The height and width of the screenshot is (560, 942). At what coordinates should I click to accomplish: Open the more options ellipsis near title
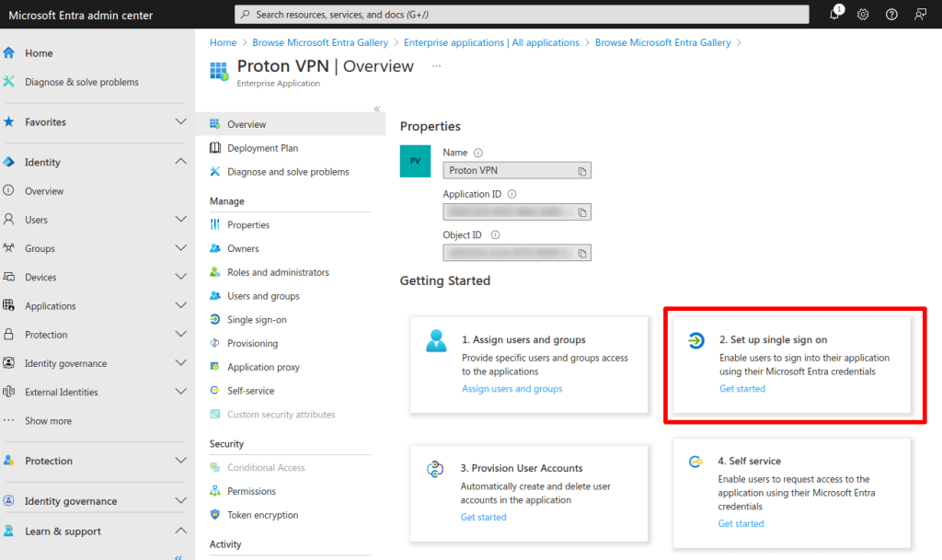click(x=437, y=66)
